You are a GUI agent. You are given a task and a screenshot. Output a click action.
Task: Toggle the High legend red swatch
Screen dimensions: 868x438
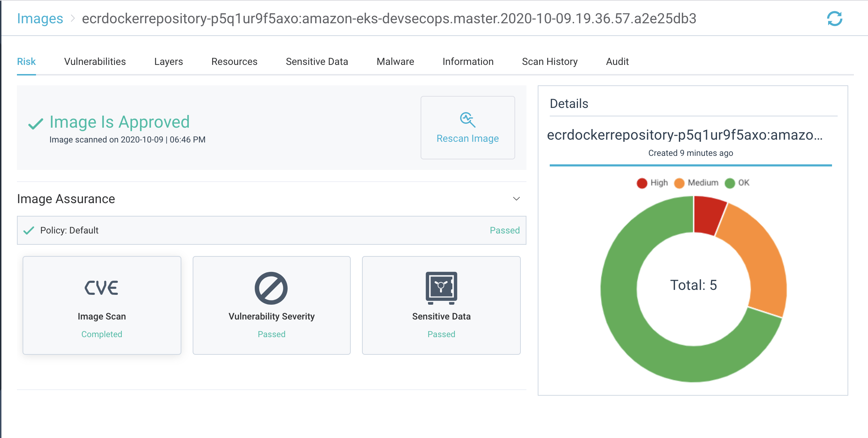click(x=642, y=183)
